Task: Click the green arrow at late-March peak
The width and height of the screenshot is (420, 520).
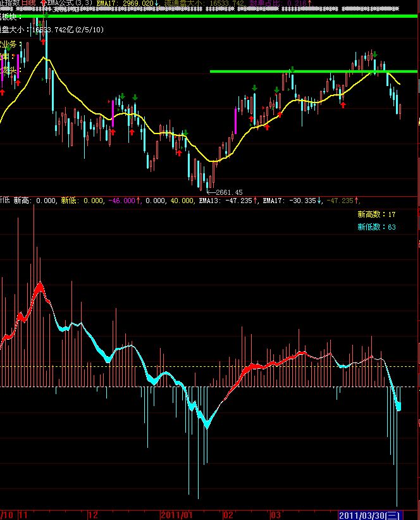Action: 375,54
